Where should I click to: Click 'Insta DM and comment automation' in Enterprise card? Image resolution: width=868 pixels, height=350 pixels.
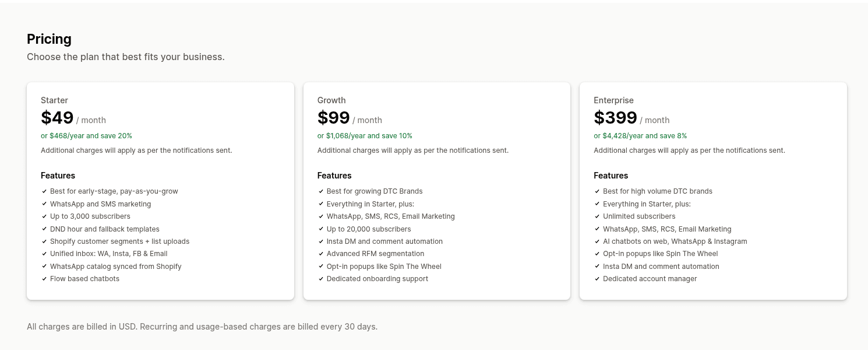[x=661, y=267]
